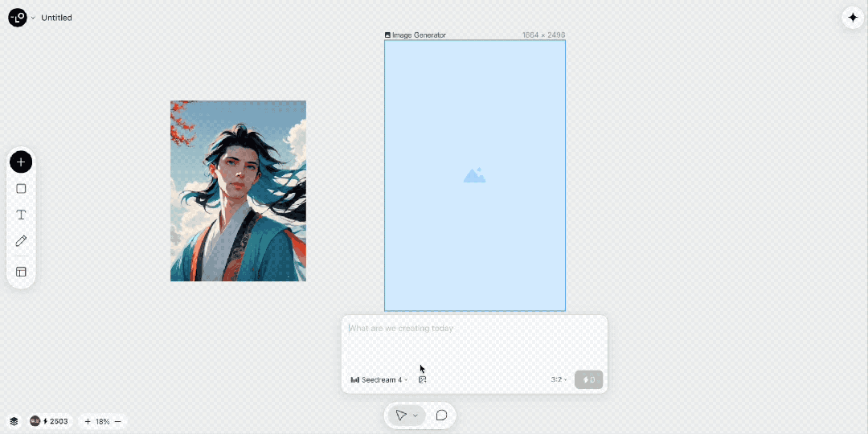
Task: Open the logo main menu
Action: (18, 18)
